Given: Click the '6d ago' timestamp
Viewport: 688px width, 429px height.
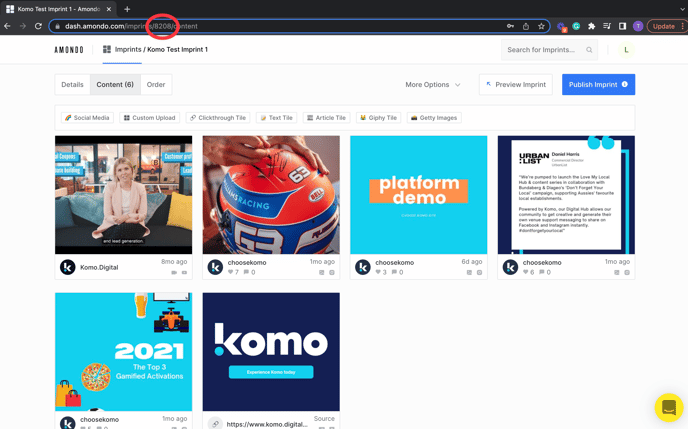Looking at the screenshot, I should 472,261.
